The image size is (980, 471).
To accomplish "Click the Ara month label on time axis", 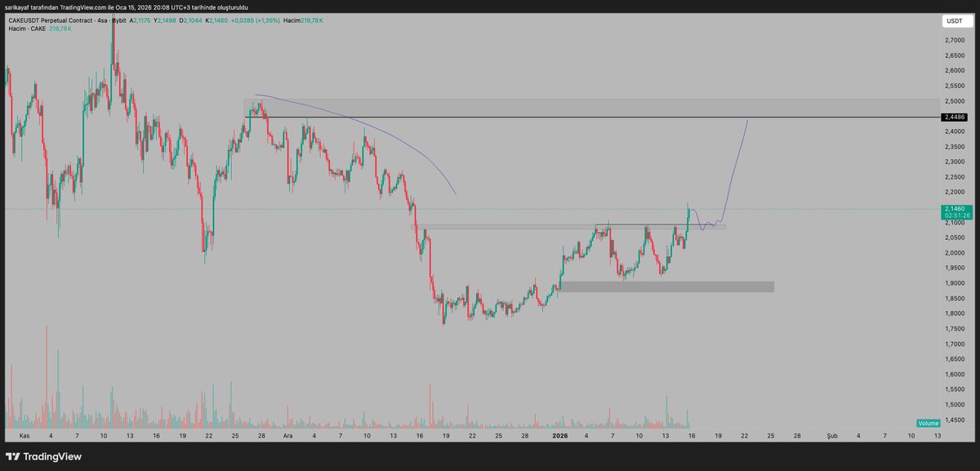I will [287, 437].
